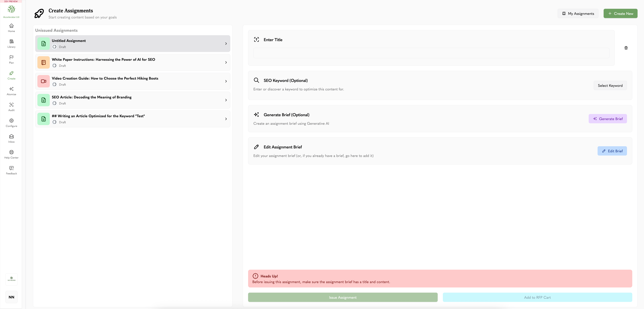Open the Help Center lifebuoy icon
The image size is (644, 309).
pos(11,152)
